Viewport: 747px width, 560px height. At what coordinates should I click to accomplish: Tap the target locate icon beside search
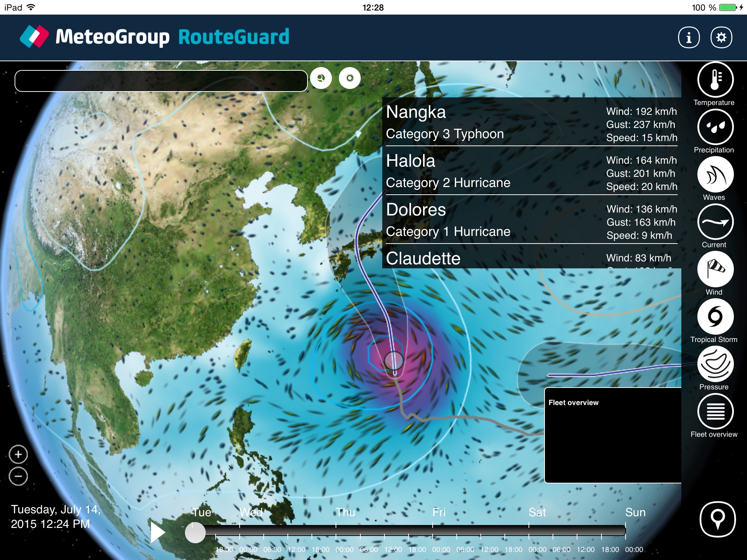pos(350,78)
